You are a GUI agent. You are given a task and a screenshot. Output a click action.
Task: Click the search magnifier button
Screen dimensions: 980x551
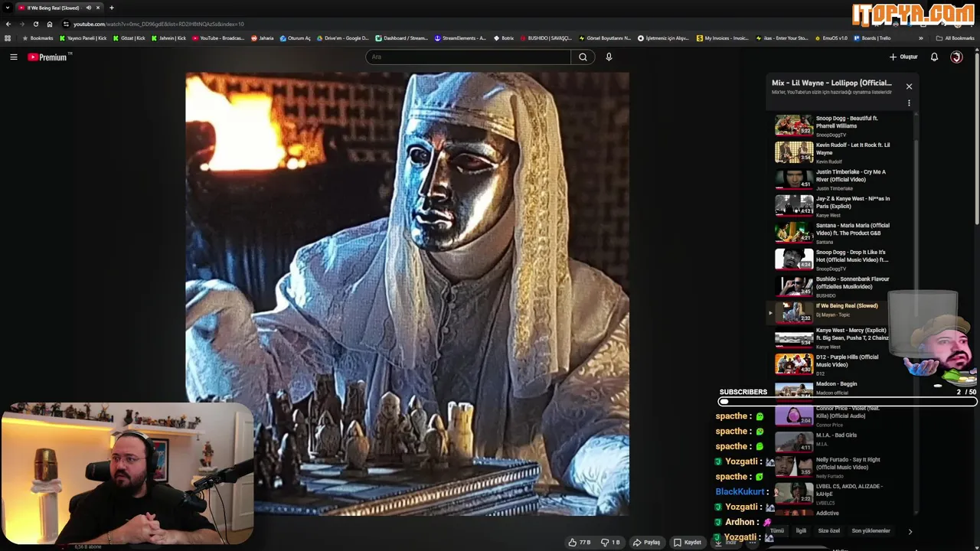[583, 57]
